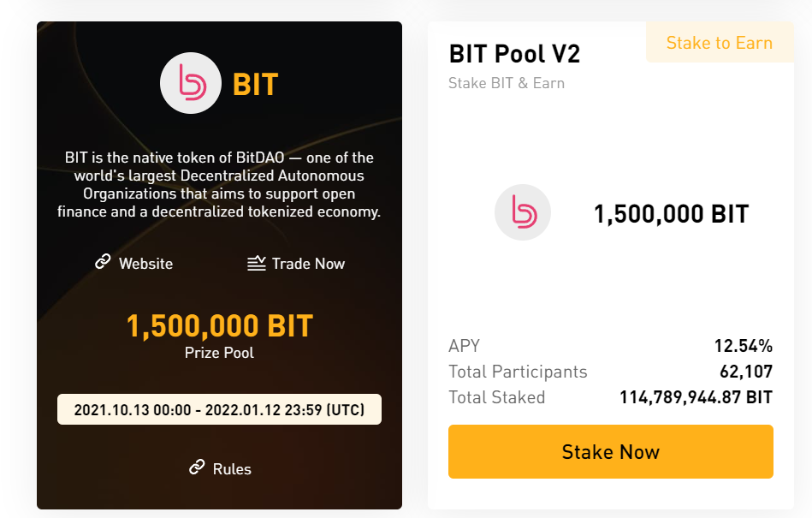
Task: Click the BIT token logo in pool card
Action: [523, 213]
